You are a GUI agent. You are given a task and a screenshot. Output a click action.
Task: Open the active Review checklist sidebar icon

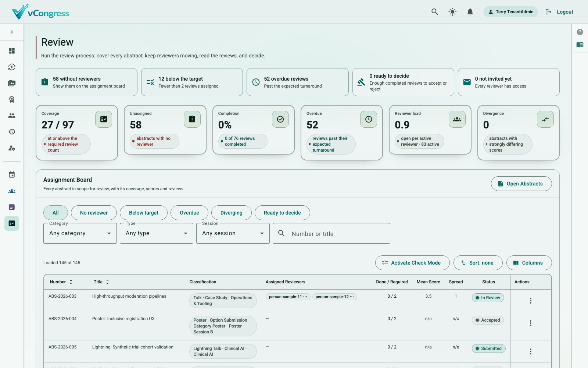coord(12,223)
